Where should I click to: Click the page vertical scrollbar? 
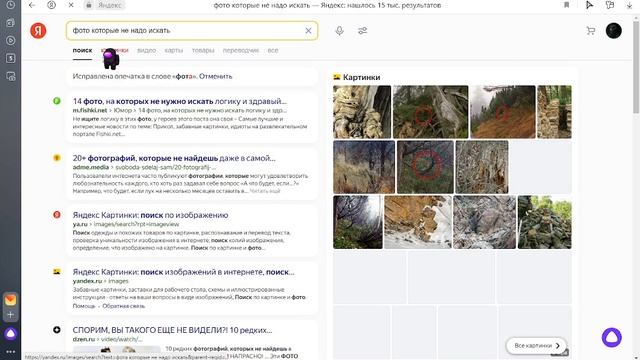636,67
